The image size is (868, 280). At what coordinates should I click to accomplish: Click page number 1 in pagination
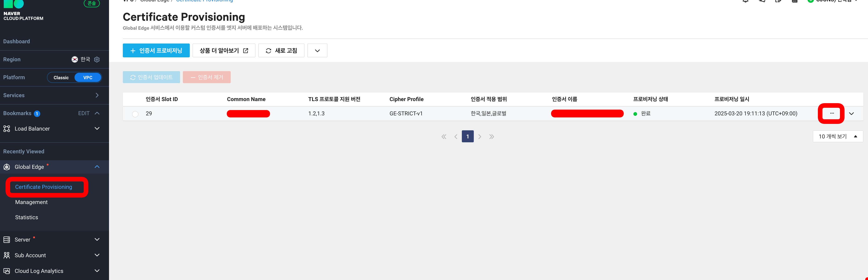467,136
